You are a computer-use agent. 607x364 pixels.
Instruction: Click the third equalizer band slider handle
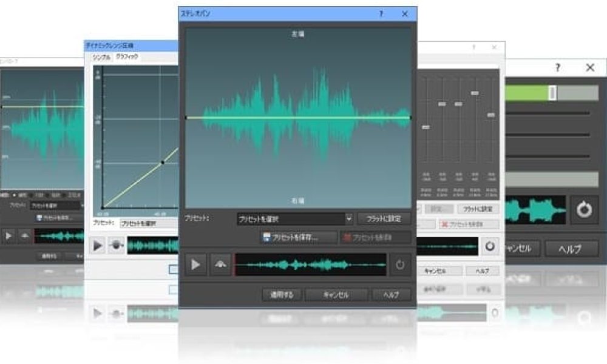pos(458,104)
